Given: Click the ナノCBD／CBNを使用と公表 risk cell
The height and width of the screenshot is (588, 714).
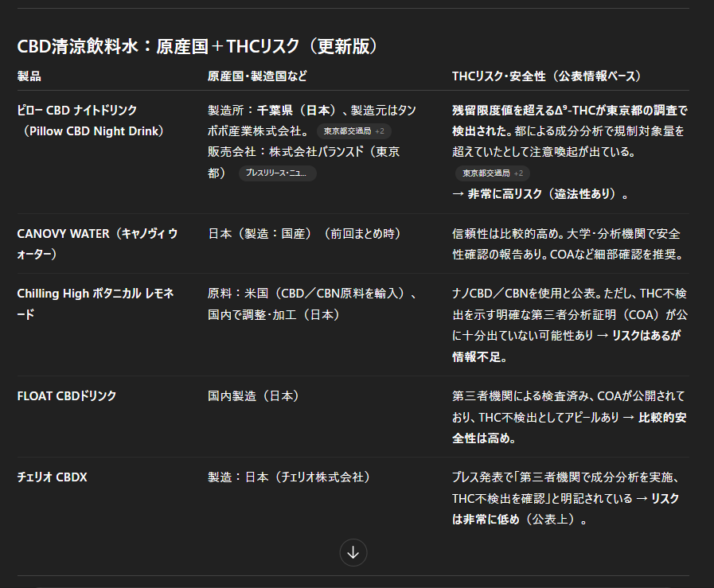Looking at the screenshot, I should pos(570,325).
